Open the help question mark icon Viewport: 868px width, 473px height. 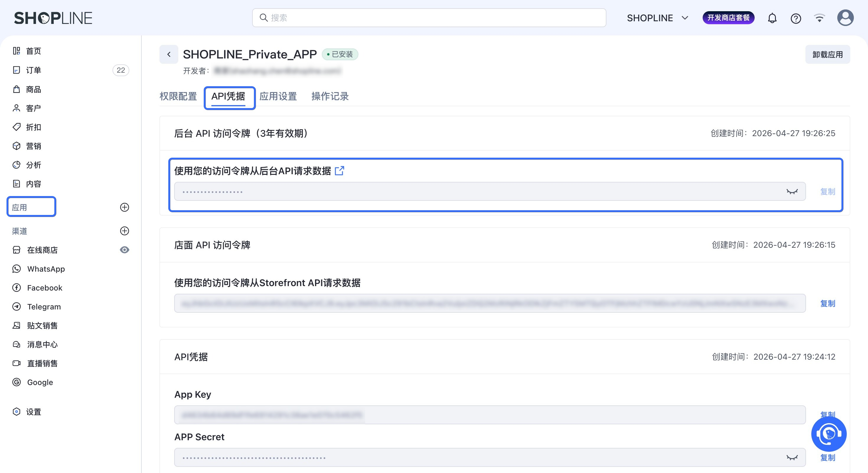pyautogui.click(x=796, y=18)
